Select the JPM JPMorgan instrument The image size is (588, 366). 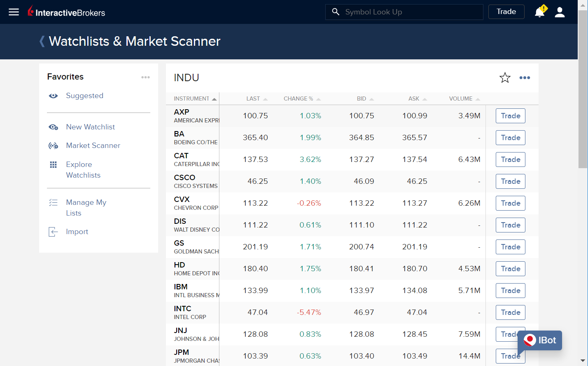coord(196,356)
